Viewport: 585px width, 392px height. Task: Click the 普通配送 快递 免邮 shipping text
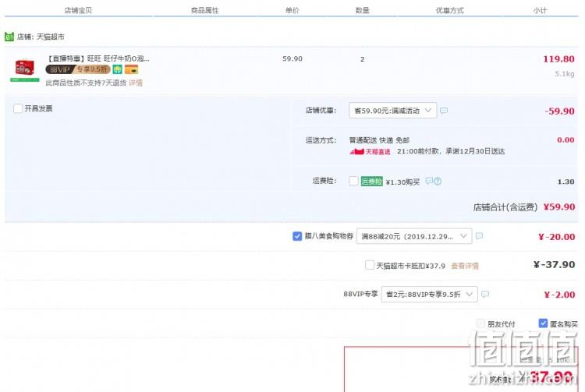(x=379, y=140)
